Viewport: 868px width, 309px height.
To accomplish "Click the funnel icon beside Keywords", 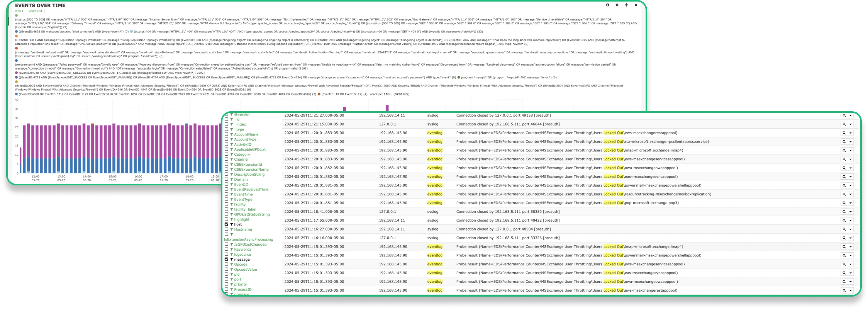I will (232, 250).
